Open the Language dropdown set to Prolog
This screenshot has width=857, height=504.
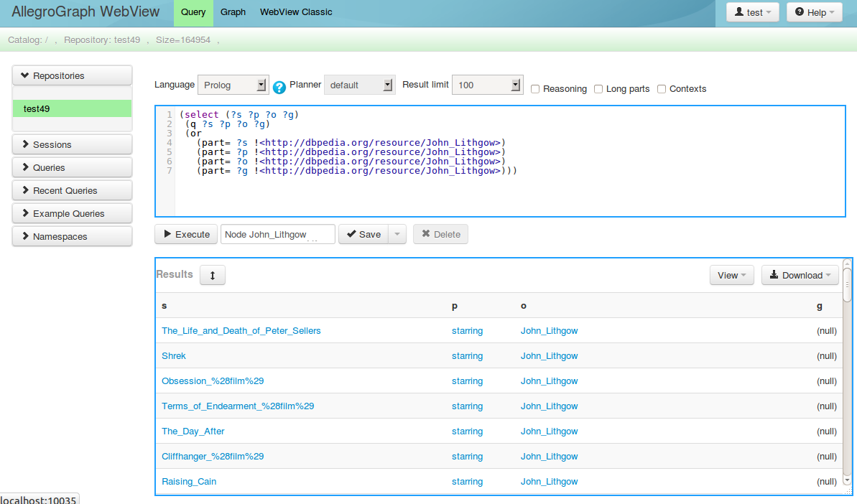tap(233, 85)
